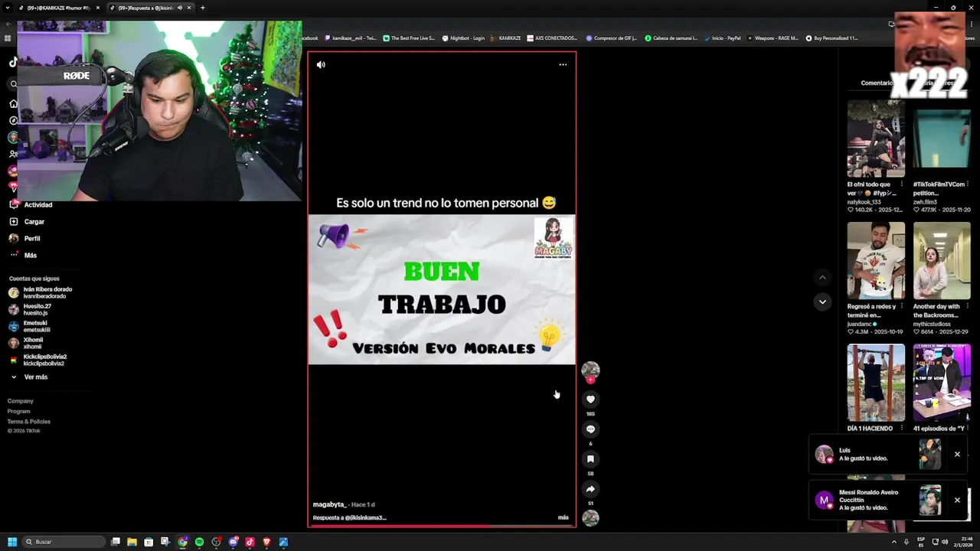The image size is (980, 551).
Task: Open Brave browser from the taskbar
Action: pyautogui.click(x=266, y=542)
